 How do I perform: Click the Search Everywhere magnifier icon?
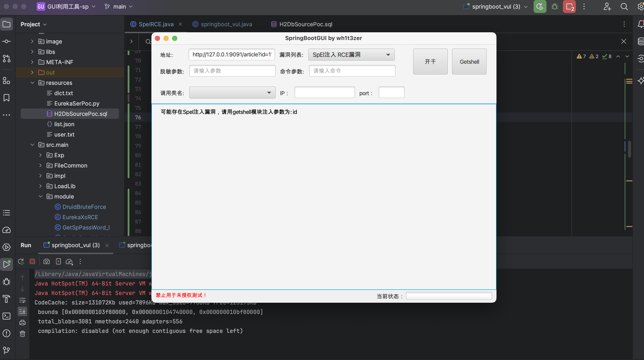point(624,6)
